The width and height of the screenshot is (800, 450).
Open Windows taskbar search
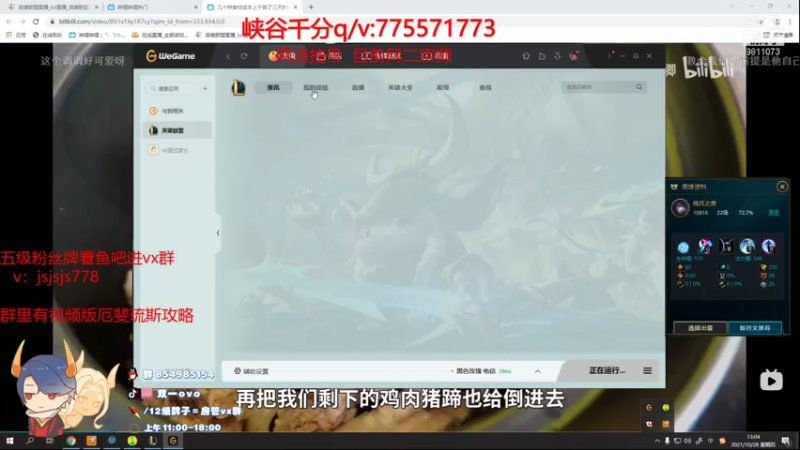pos(30,441)
